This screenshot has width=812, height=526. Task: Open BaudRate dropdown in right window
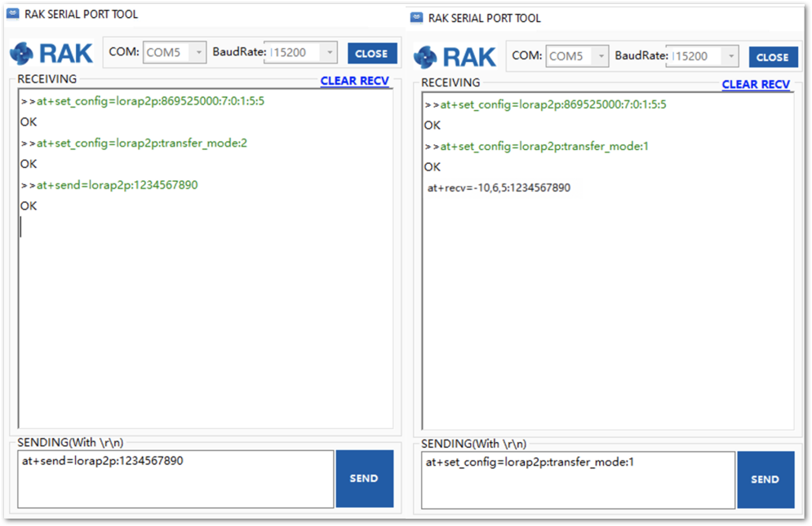[702, 56]
